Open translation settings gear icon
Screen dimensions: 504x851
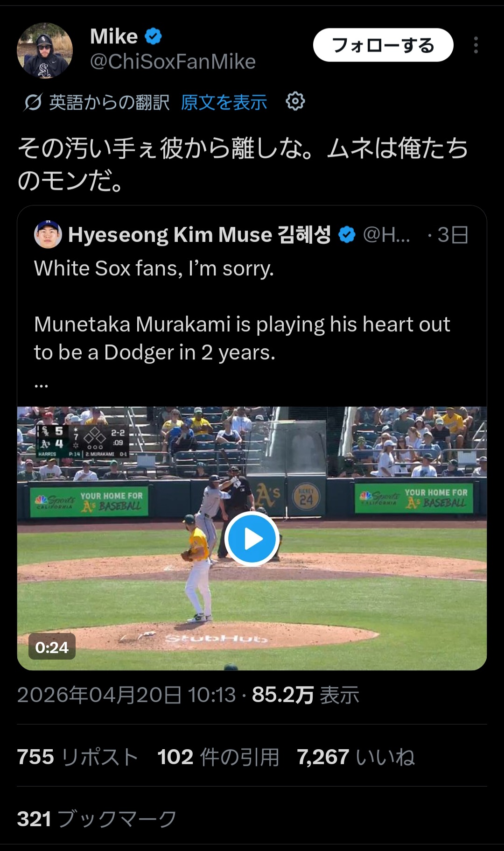[x=295, y=101]
